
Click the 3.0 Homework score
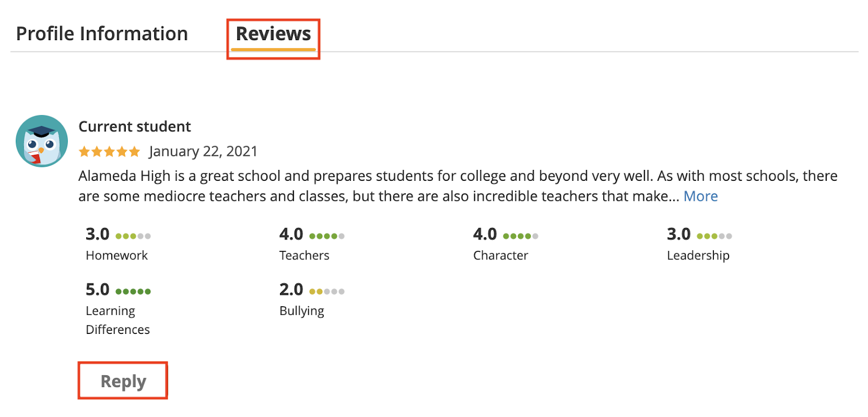click(x=98, y=234)
